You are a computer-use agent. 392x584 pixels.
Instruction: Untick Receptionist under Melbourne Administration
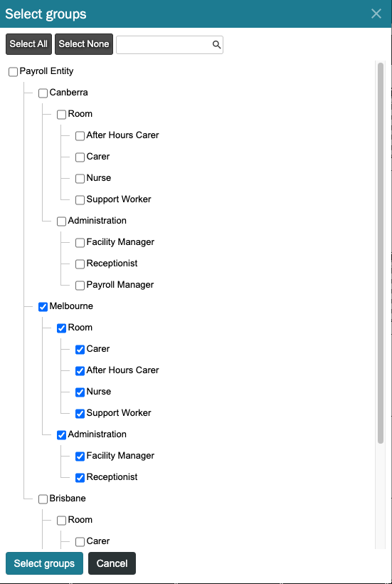click(x=80, y=478)
